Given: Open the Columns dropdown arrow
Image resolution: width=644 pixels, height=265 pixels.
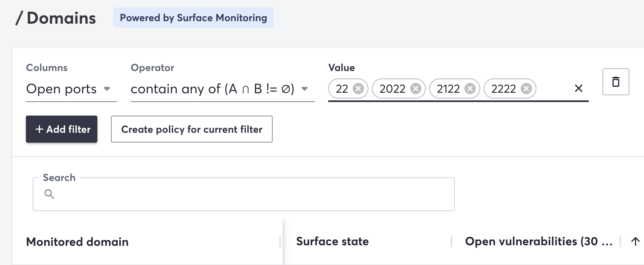Looking at the screenshot, I should [x=107, y=89].
